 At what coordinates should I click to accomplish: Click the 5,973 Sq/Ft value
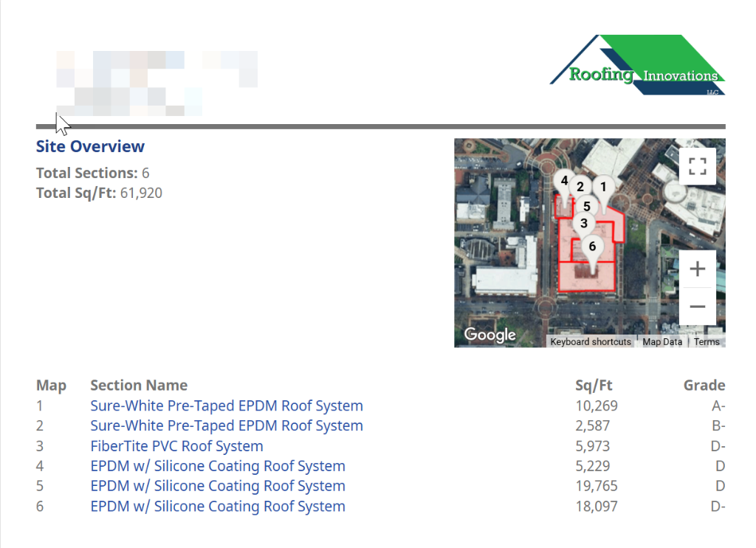pyautogui.click(x=593, y=446)
